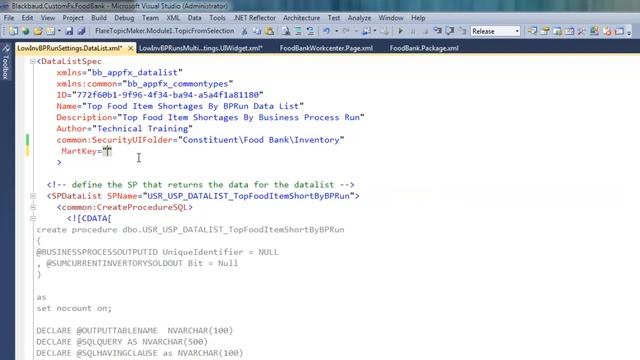The width and height of the screenshot is (640, 360).
Task: Switch to FoodBankWorkcenter.Page.xml tab
Action: pyautogui.click(x=326, y=48)
